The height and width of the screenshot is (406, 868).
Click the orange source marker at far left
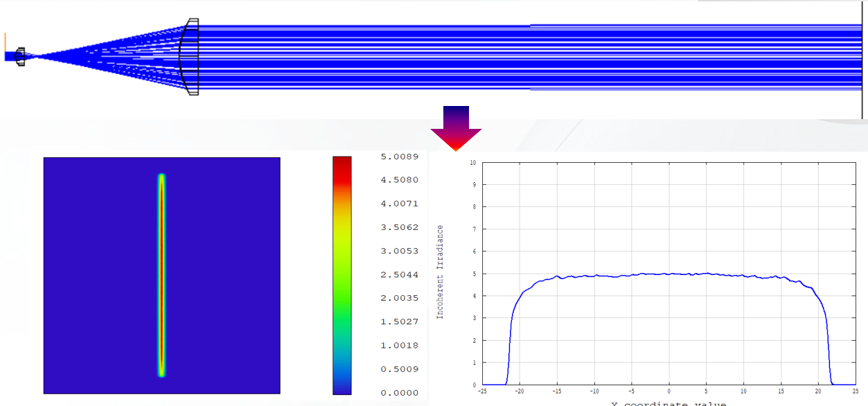(5, 42)
